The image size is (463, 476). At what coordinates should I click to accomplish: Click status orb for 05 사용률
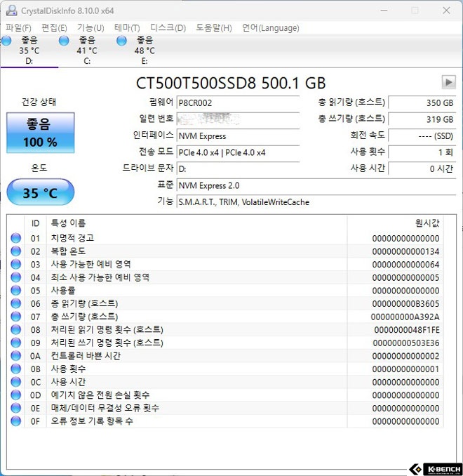[x=15, y=290]
